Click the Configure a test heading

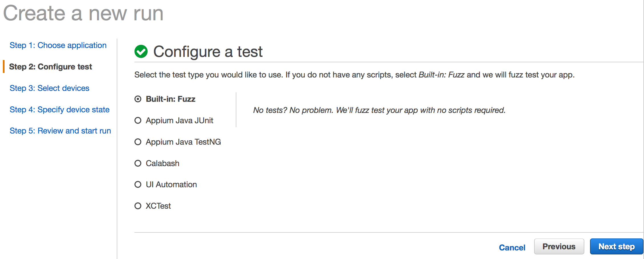tap(208, 52)
